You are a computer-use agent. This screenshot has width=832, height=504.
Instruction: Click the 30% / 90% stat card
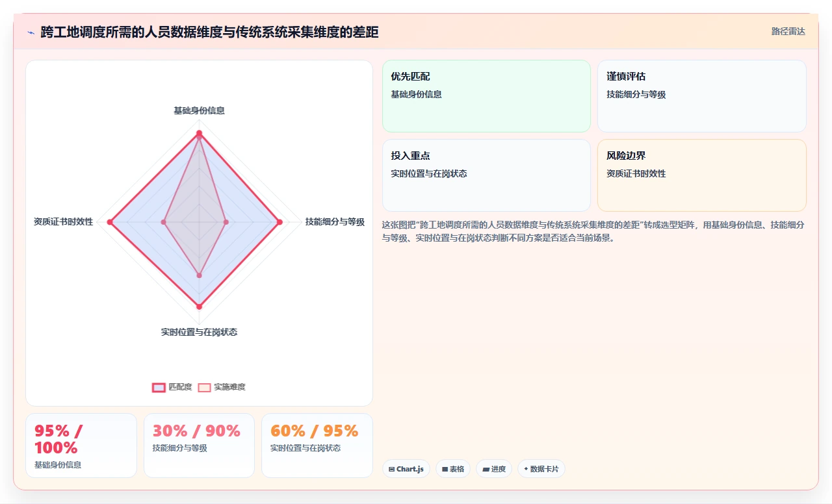tap(199, 446)
